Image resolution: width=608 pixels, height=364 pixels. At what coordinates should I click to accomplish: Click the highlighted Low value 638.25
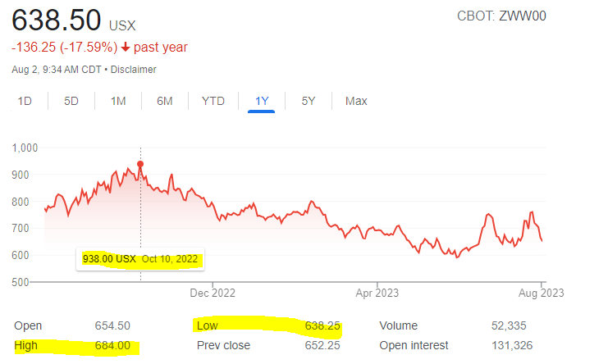(x=322, y=325)
